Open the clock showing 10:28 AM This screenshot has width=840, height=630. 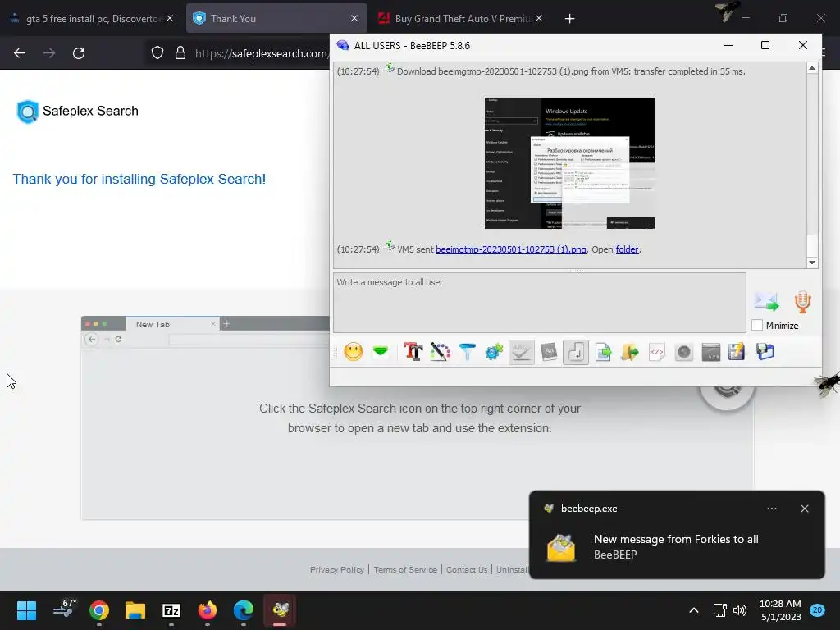tap(780, 610)
